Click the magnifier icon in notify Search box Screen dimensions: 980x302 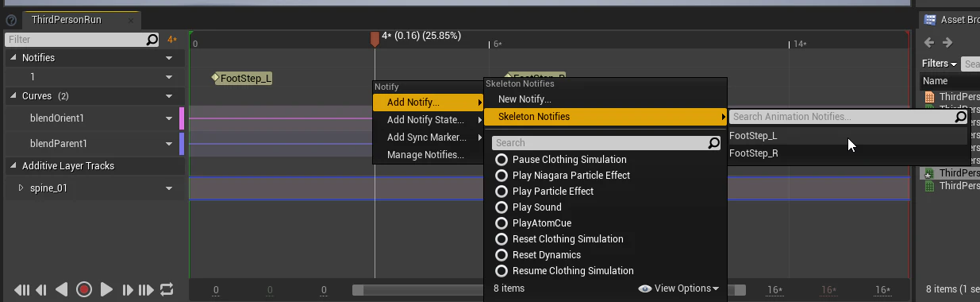point(714,143)
